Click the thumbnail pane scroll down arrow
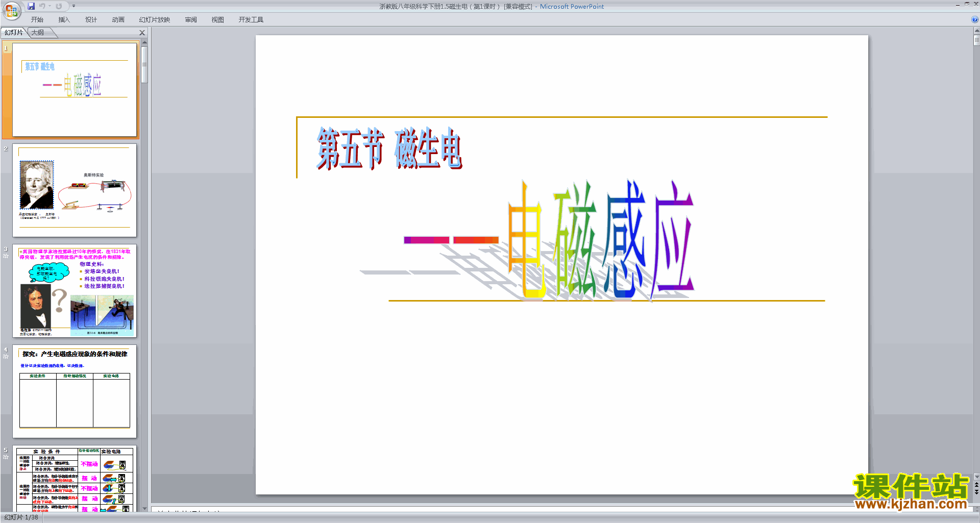This screenshot has width=980, height=523. (x=144, y=508)
